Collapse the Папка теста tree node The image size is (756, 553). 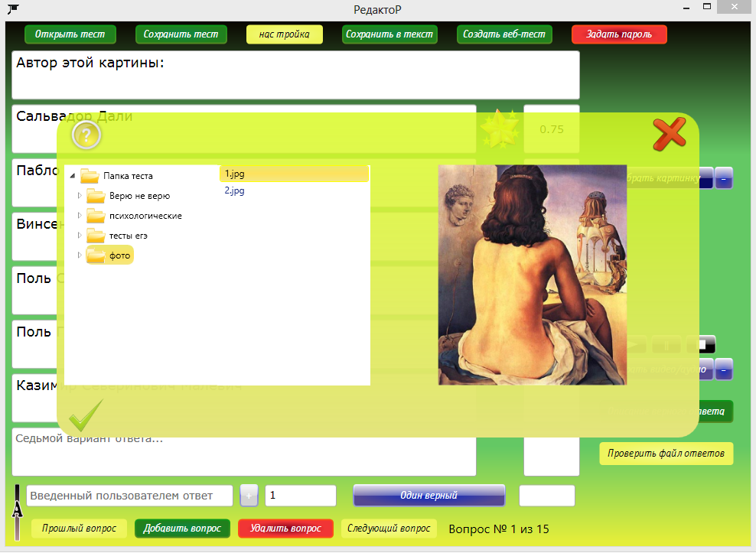pyautogui.click(x=73, y=176)
